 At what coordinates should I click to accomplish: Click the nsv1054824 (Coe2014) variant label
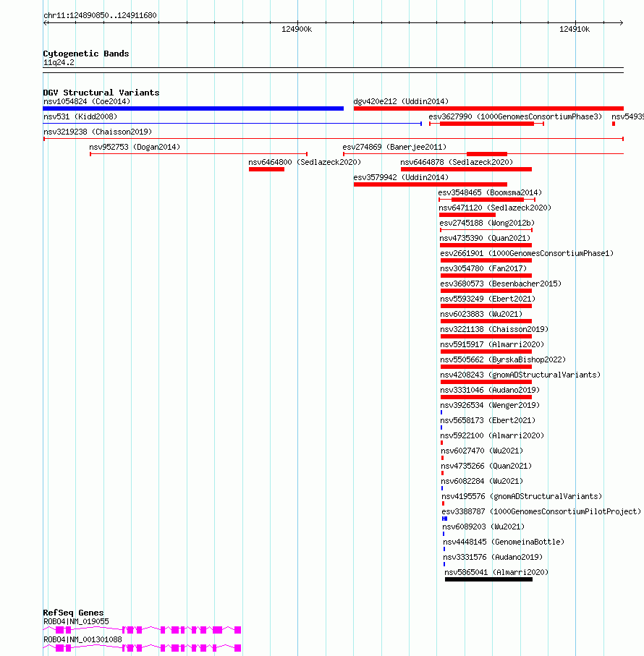87,101
